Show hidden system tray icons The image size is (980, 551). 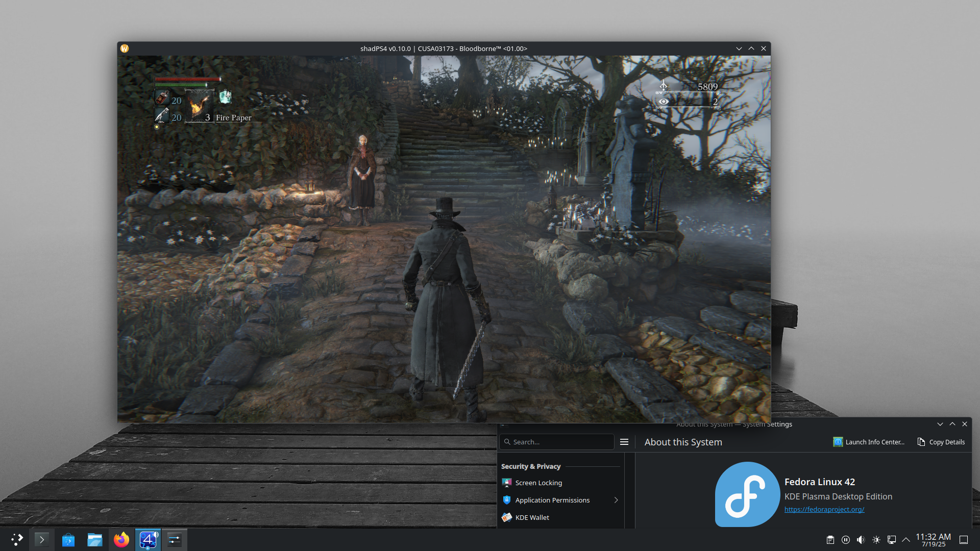[906, 540]
